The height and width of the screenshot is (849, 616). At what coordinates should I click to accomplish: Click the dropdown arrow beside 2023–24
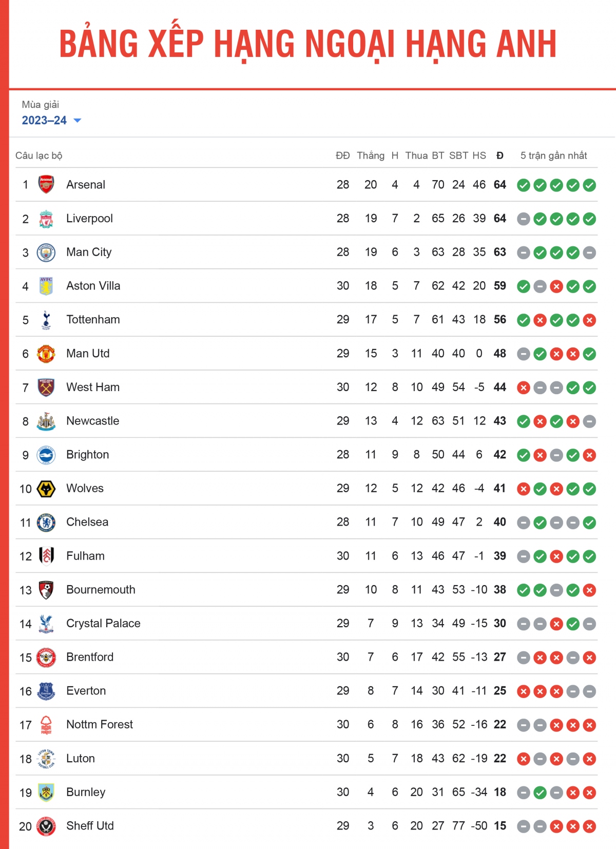coord(78,121)
